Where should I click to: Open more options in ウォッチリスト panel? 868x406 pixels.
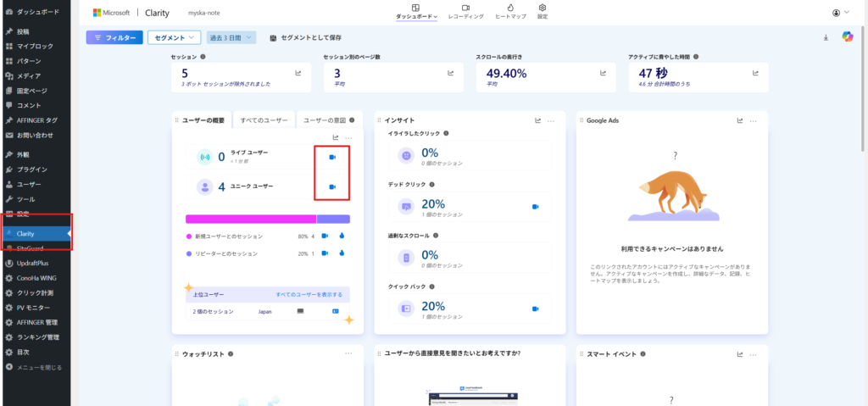(348, 353)
